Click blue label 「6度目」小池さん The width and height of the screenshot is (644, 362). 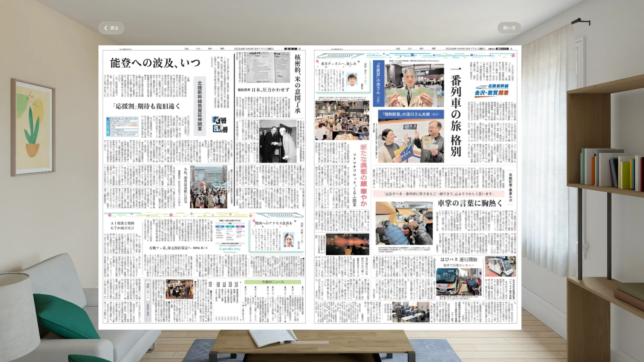[x=378, y=83]
